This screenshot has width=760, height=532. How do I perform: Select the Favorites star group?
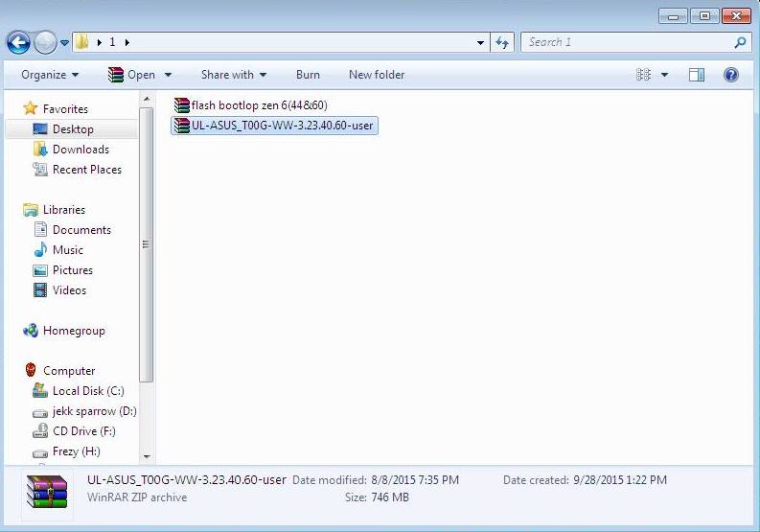click(56, 108)
